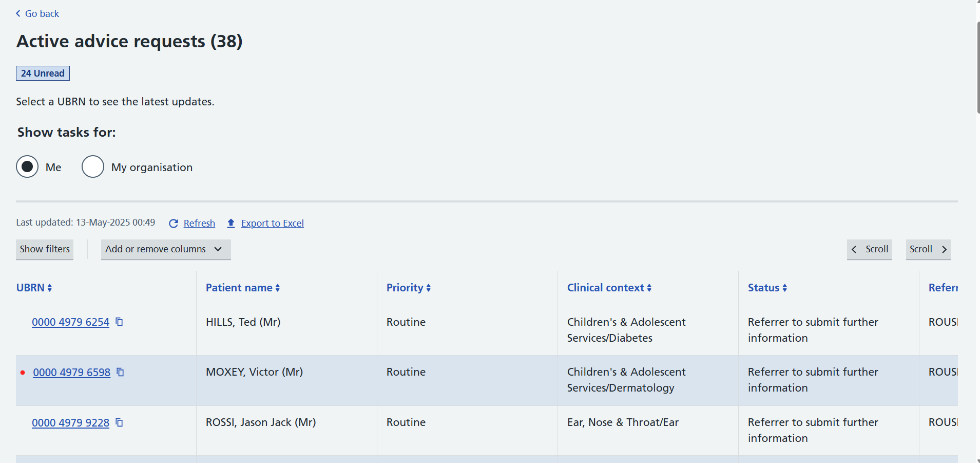The height and width of the screenshot is (463, 980).
Task: Click Show filters button
Action: [x=45, y=249]
